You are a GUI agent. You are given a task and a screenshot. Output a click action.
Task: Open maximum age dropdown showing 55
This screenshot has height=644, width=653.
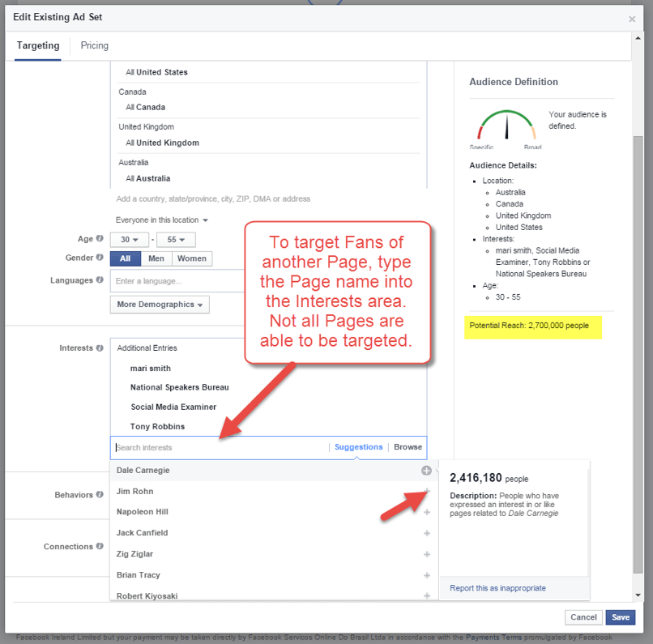[176, 240]
